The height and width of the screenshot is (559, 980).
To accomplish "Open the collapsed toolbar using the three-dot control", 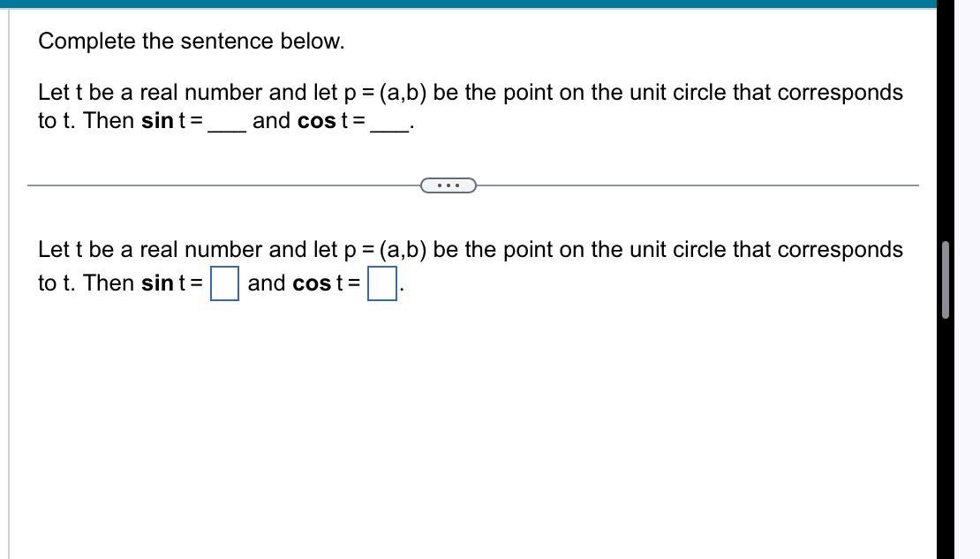I will pos(447,185).
